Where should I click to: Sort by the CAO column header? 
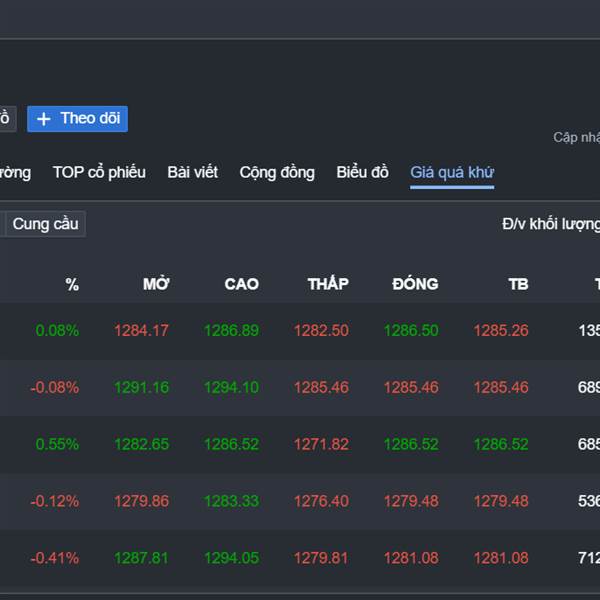[241, 284]
